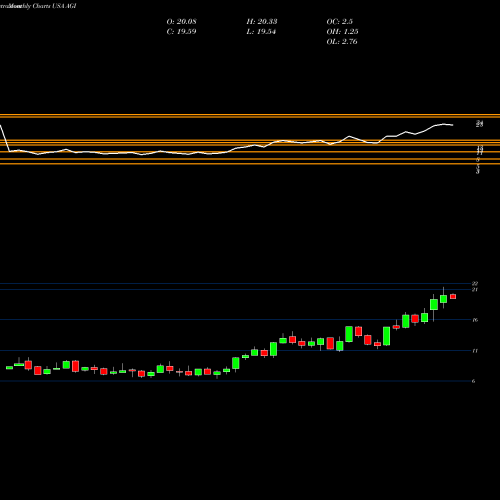Click the low price value L: 19.54
500x500 pixels.
pos(261,32)
